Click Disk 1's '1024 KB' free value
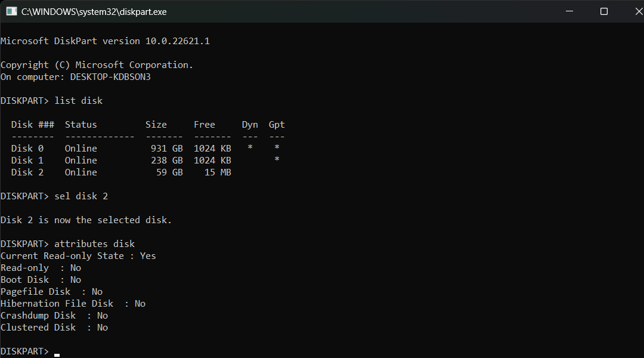Viewport: 644px width, 358px height. 213,161
